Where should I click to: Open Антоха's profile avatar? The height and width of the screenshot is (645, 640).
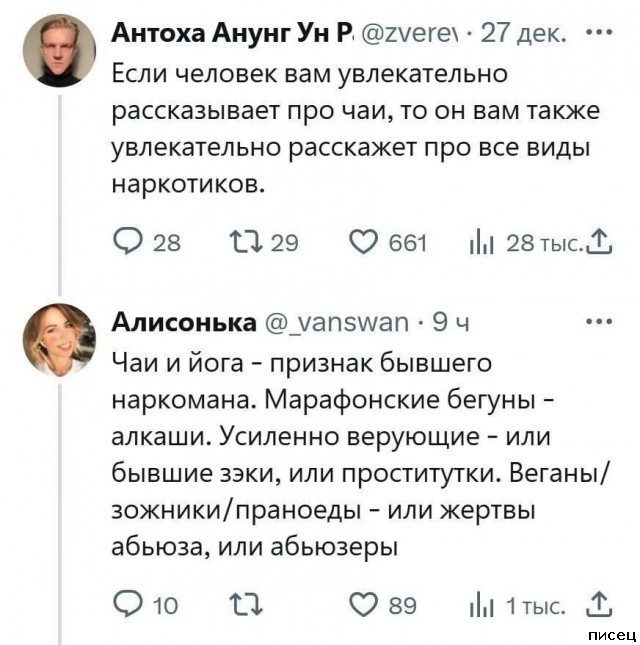62,51
